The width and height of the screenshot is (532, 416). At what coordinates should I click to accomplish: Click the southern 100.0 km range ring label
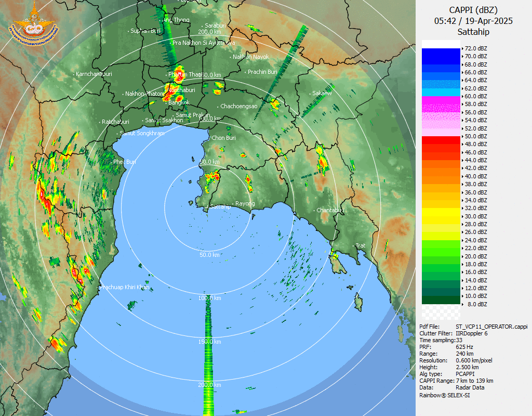[x=210, y=298]
